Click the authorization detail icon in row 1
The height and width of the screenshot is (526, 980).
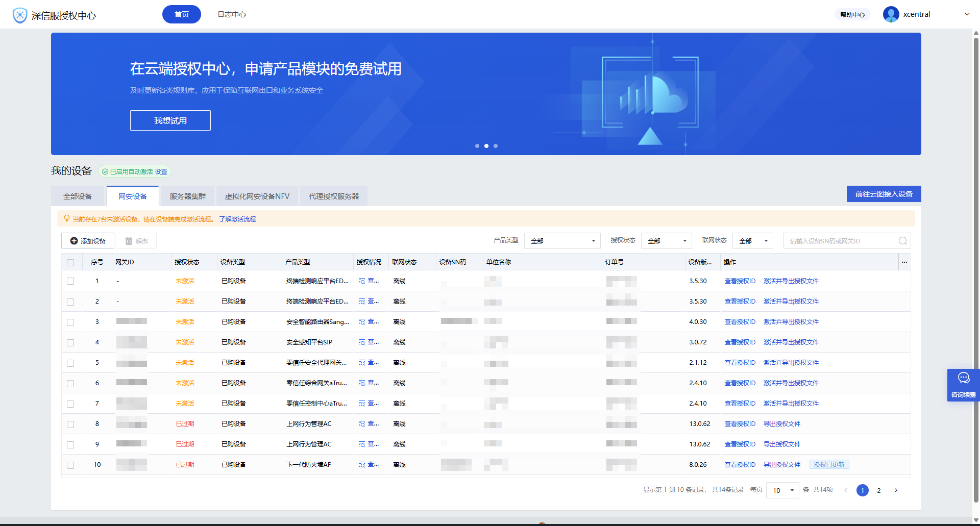point(362,281)
